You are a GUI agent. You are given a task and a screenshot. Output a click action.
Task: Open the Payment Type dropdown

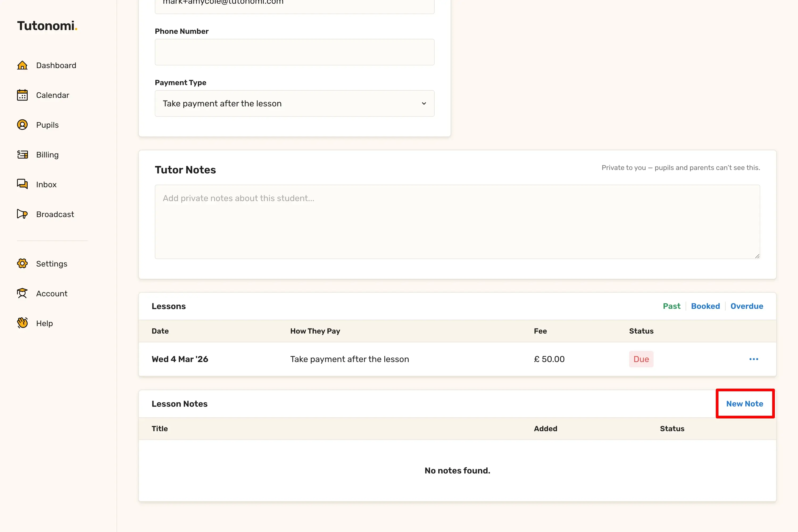pyautogui.click(x=294, y=103)
